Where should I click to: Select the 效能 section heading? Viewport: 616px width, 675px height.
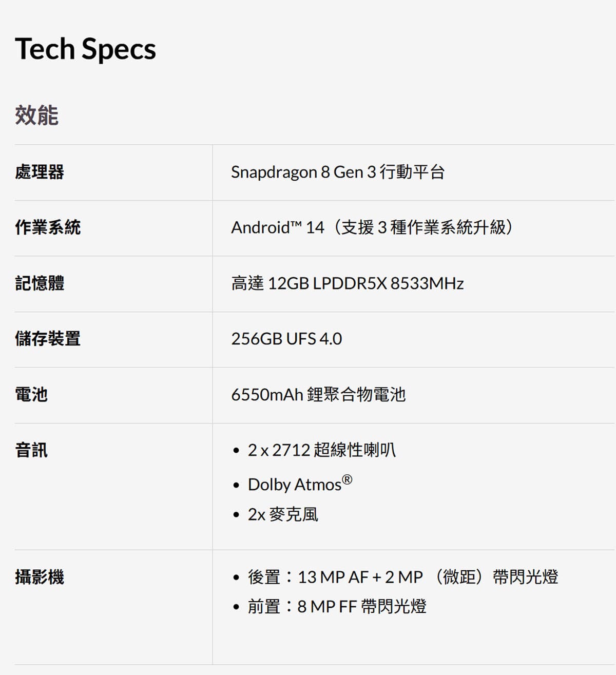point(36,115)
